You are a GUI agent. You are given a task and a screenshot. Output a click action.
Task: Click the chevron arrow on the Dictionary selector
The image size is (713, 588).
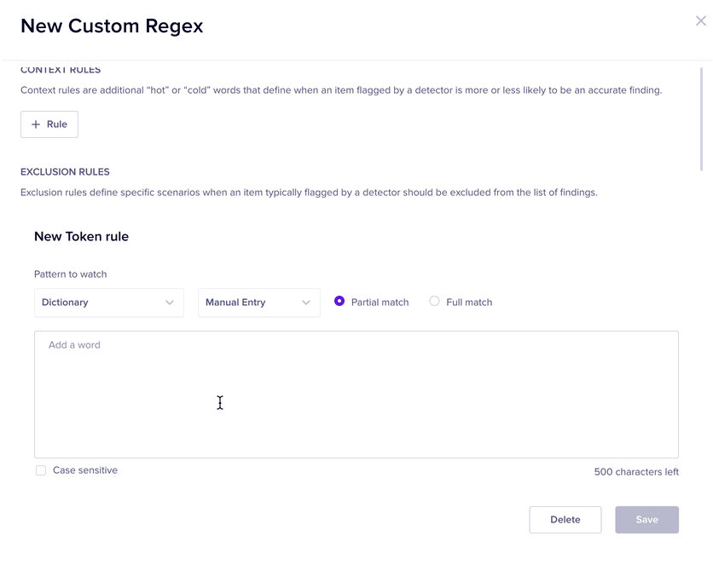[x=170, y=303]
